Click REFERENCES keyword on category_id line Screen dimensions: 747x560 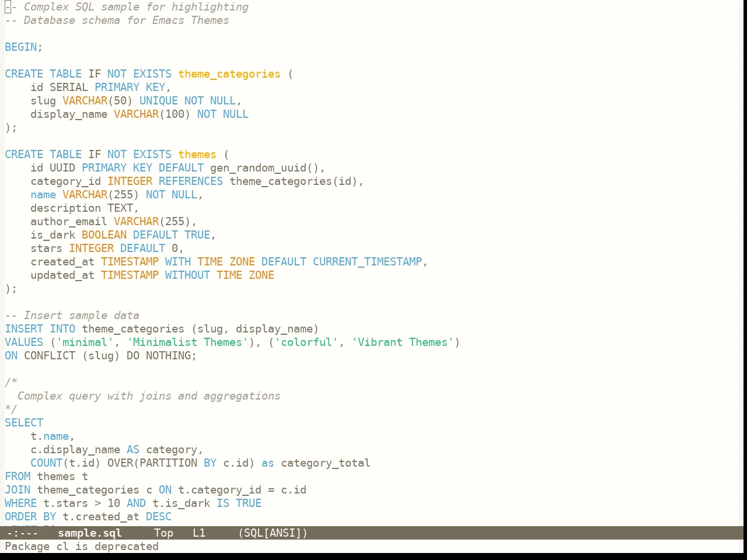click(x=191, y=181)
